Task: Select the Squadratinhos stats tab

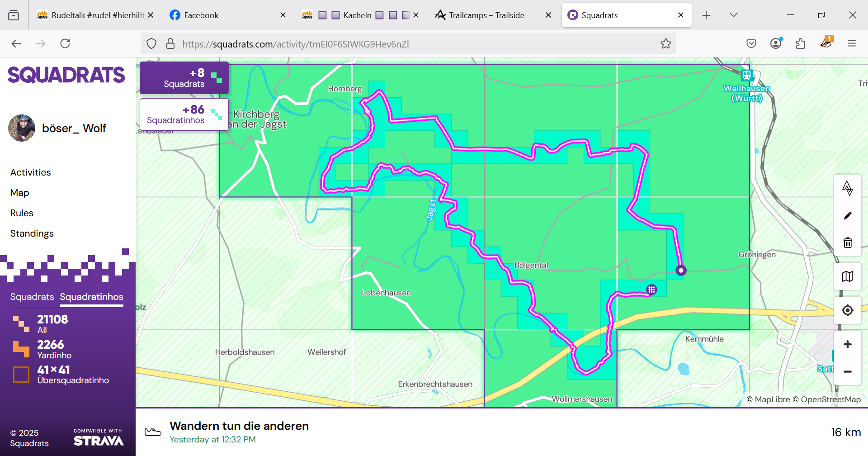Action: click(91, 297)
